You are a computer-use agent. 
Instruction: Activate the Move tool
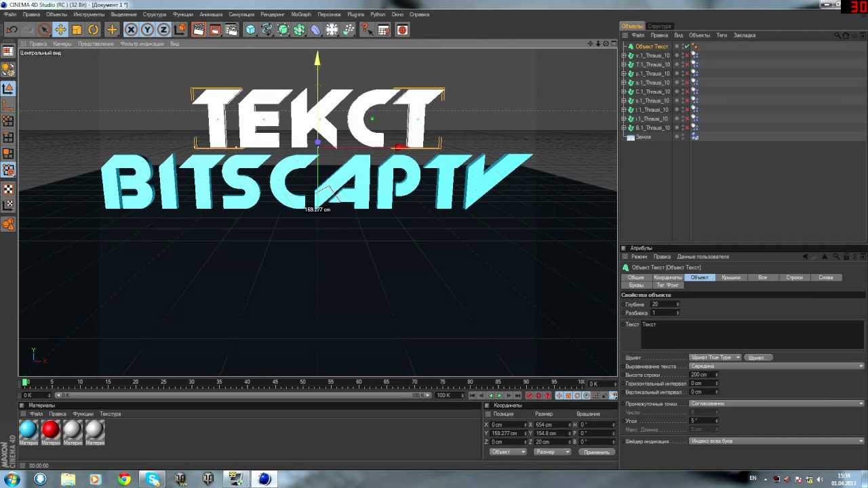pos(60,30)
